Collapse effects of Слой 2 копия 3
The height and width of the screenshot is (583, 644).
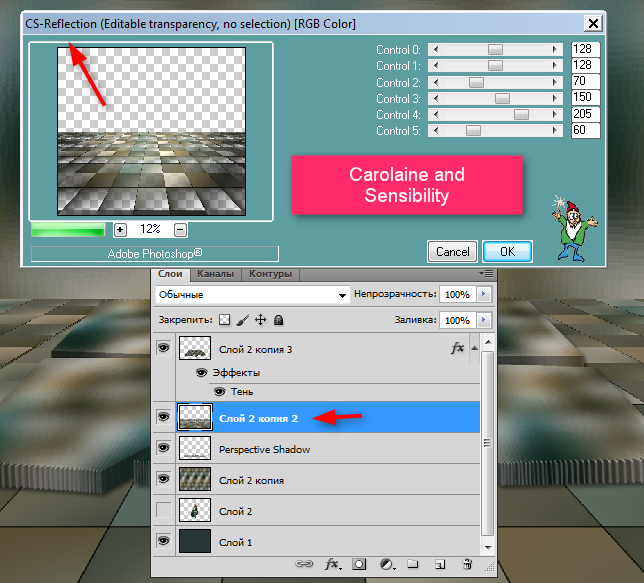(474, 348)
